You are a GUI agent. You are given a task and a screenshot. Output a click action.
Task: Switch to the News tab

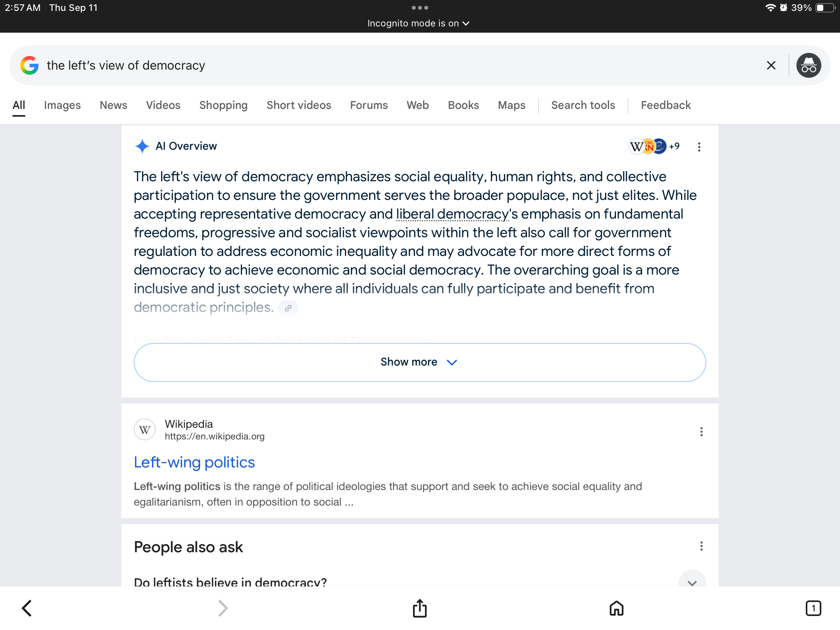coord(113,105)
